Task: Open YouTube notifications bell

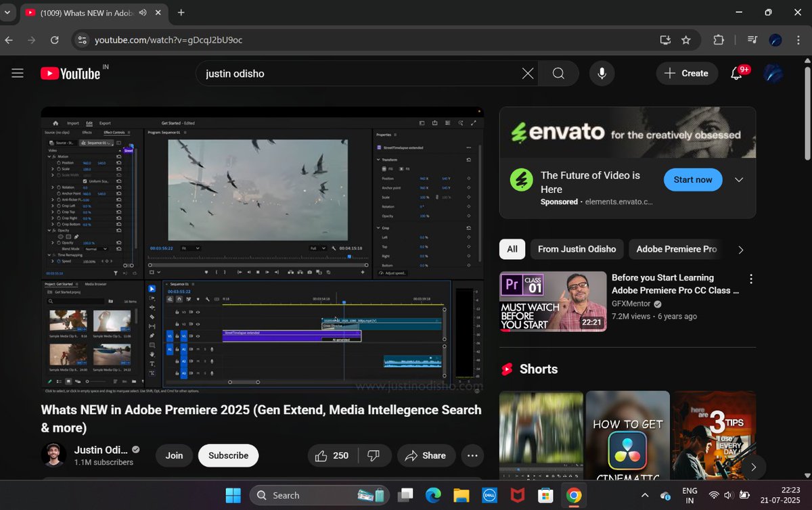Action: coord(736,73)
